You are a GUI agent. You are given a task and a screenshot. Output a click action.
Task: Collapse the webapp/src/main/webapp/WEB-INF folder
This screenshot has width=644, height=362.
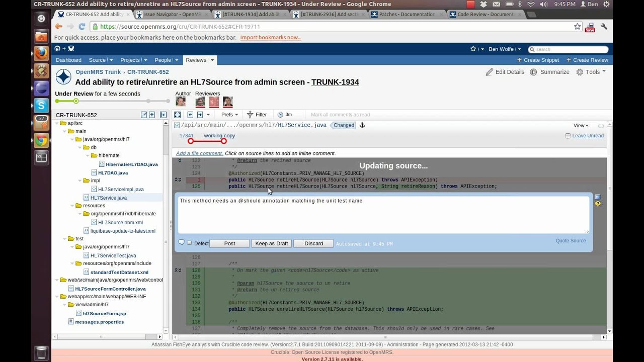[x=56, y=297]
